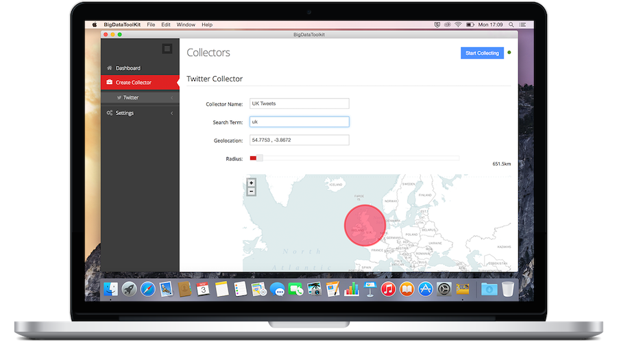617x364 pixels.
Task: Open Mail app in the dock
Action: pyautogui.click(x=166, y=289)
